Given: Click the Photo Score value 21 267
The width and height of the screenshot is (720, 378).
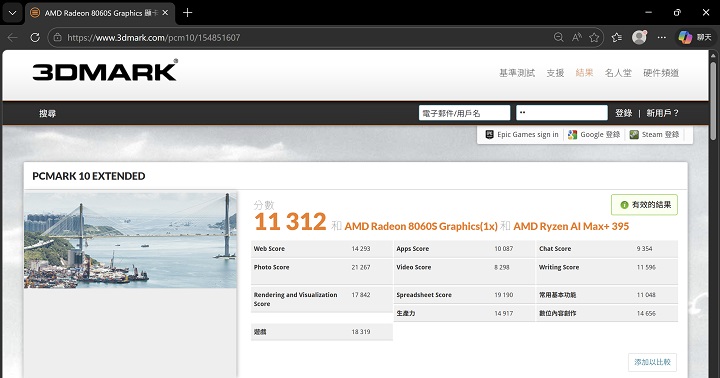Looking at the screenshot, I should tap(361, 267).
